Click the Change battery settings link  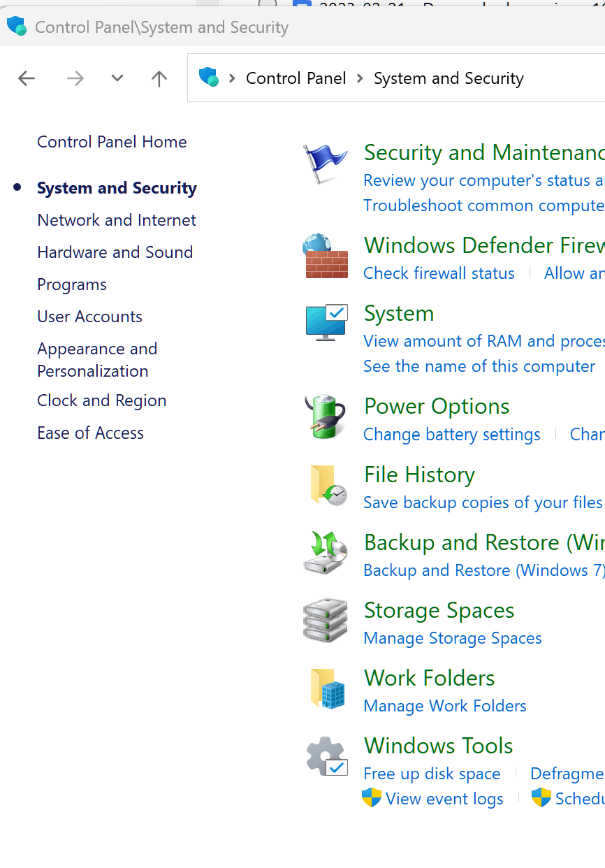[x=452, y=435]
